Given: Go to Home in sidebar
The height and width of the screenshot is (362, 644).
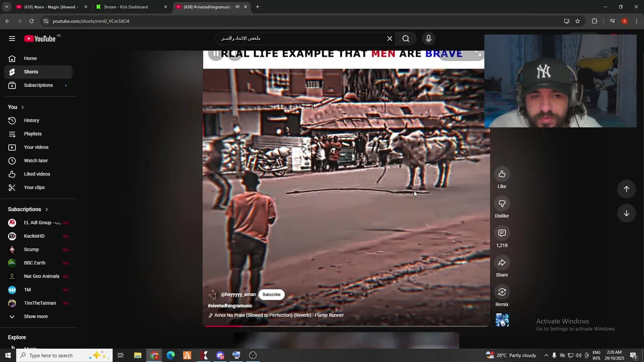Looking at the screenshot, I should coord(38,58).
